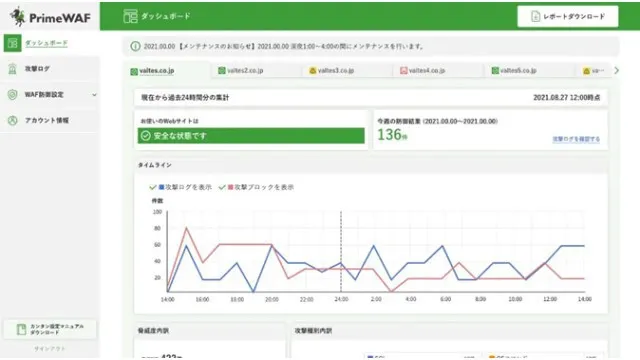Click the green dashboard sidebar icon

pos(13,43)
